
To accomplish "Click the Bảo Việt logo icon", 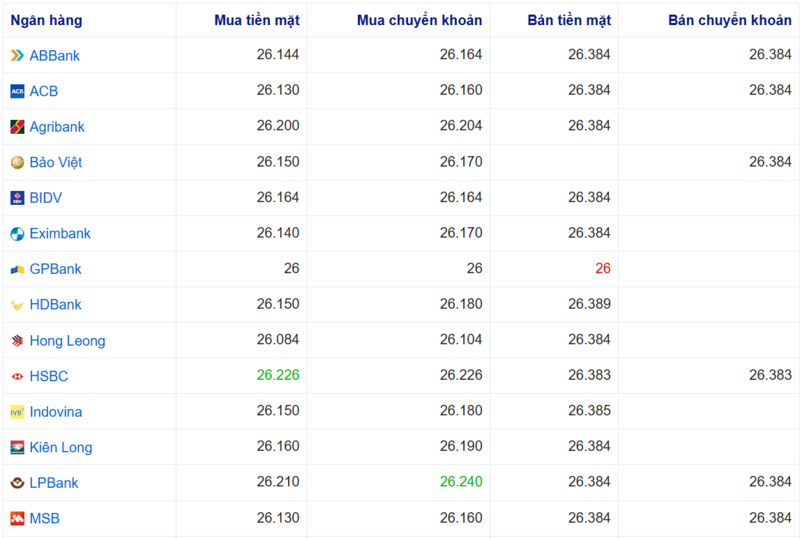I will pos(17,162).
